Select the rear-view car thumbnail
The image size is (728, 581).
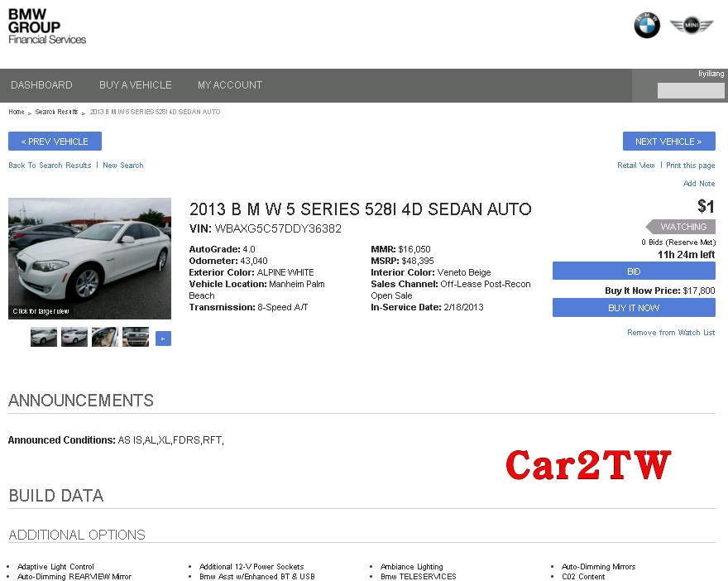point(74,337)
